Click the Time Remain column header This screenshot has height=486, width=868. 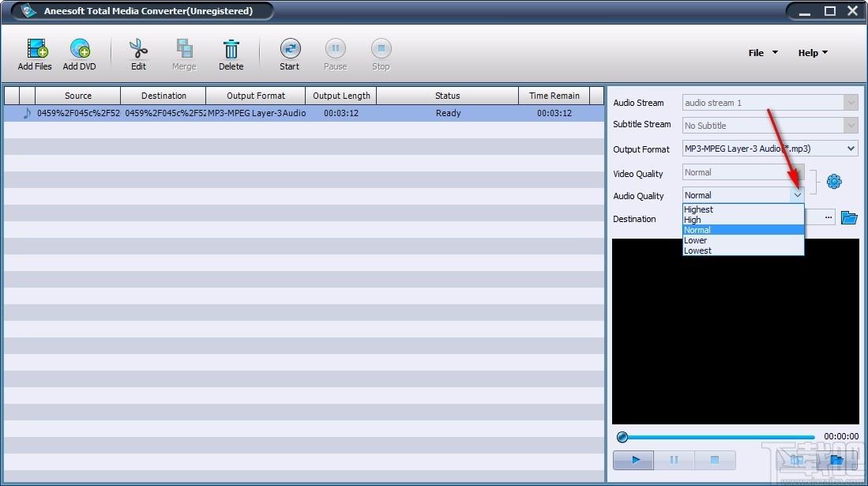[554, 96]
